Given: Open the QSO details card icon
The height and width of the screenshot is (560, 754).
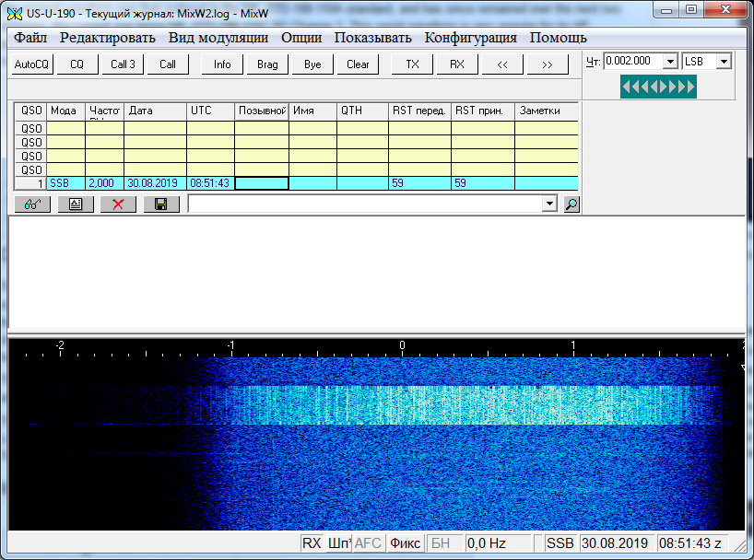Looking at the screenshot, I should (75, 204).
